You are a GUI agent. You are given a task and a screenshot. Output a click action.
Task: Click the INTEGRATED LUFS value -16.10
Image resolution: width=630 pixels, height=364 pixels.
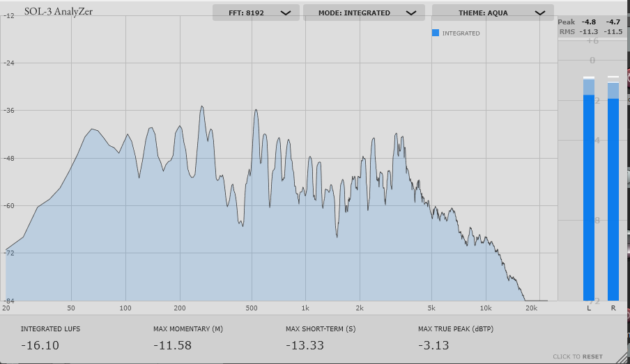click(x=40, y=345)
